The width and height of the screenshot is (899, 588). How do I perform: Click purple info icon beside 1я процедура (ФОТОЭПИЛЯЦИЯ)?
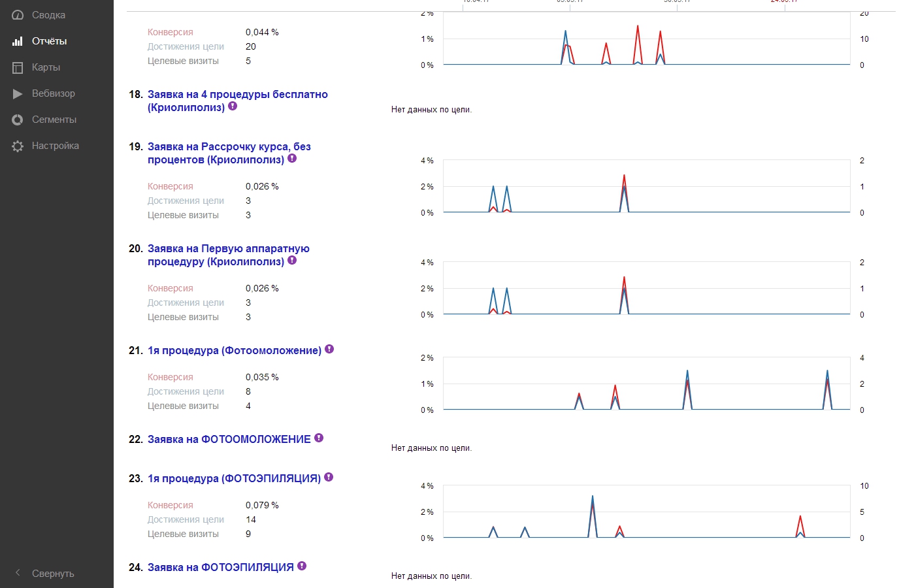click(x=329, y=478)
